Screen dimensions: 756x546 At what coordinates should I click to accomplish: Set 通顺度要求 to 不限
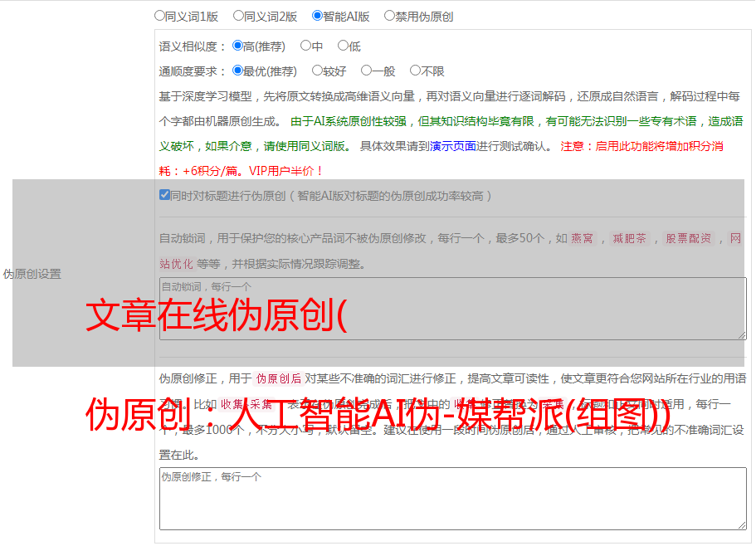[415, 71]
